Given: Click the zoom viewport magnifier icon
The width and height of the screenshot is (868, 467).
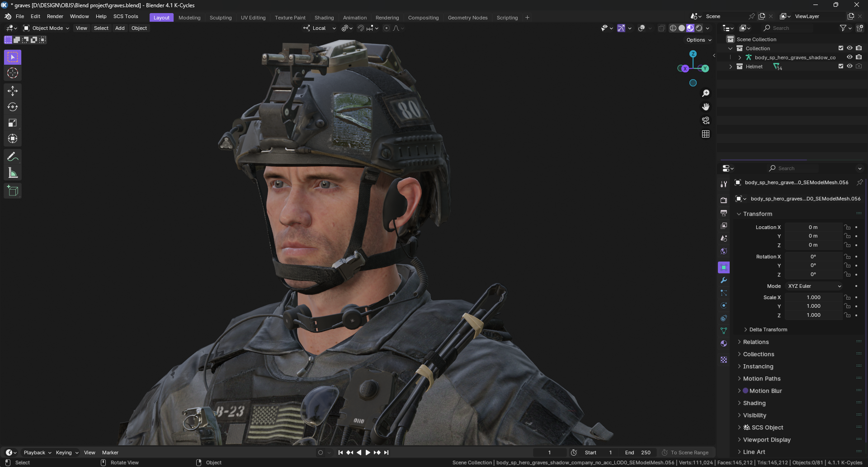Looking at the screenshot, I should pos(706,93).
